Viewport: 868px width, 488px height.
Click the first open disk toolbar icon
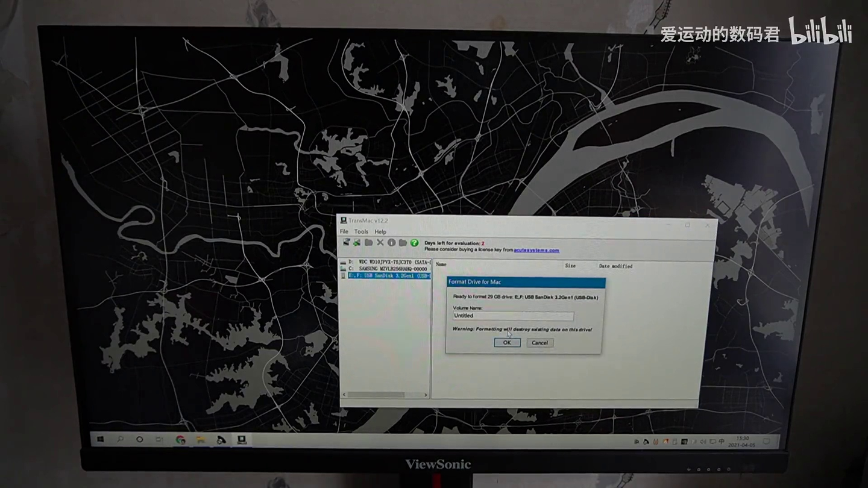pyautogui.click(x=346, y=242)
